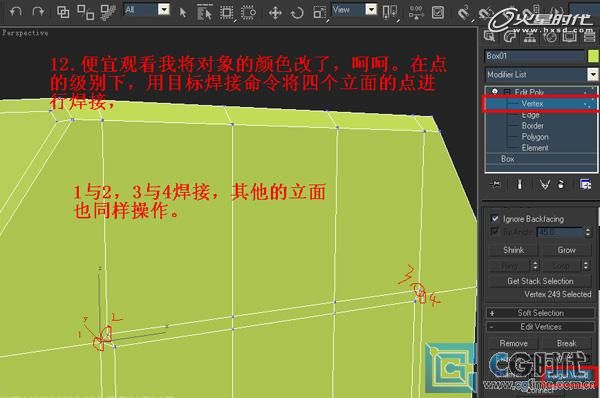Click the Loop spinner arrows
Image resolution: width=600 pixels, height=398 pixels.
(586, 265)
